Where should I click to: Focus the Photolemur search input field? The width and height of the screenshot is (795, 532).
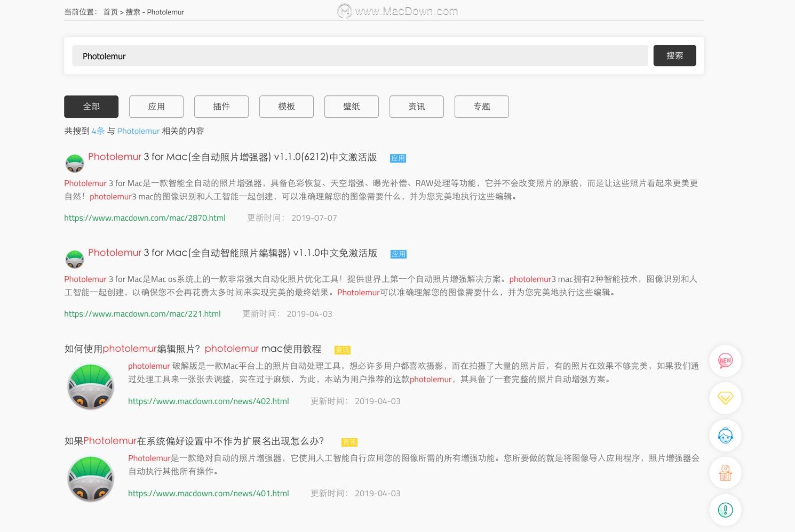pos(360,55)
